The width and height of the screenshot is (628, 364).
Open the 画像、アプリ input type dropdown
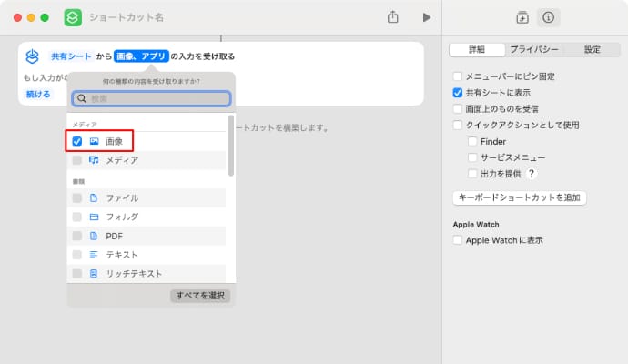pos(141,56)
